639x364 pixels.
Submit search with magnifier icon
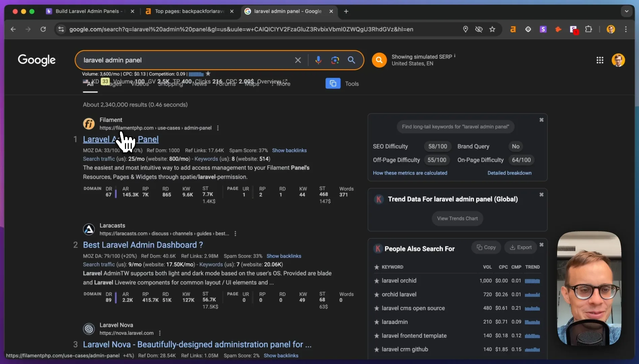(x=351, y=60)
